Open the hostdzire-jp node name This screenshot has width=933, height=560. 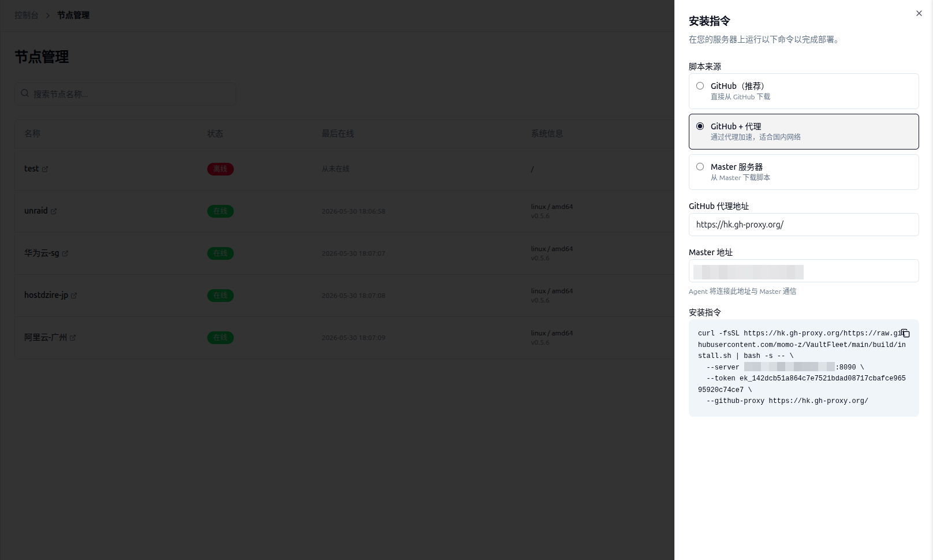[46, 295]
